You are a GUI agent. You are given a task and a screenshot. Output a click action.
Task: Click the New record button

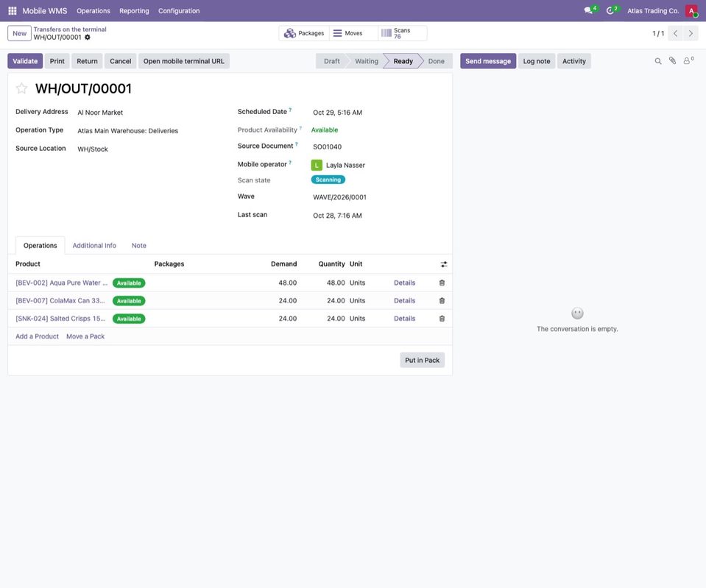(x=19, y=33)
